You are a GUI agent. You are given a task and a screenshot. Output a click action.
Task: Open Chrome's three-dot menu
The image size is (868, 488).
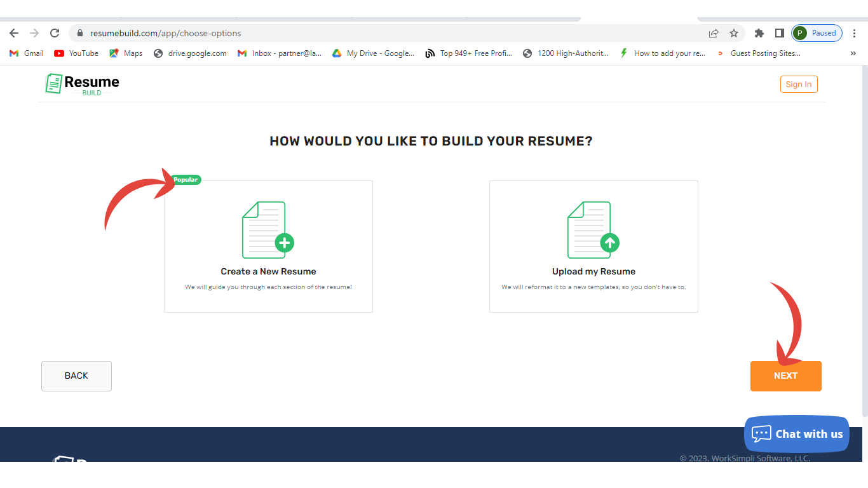tap(854, 33)
